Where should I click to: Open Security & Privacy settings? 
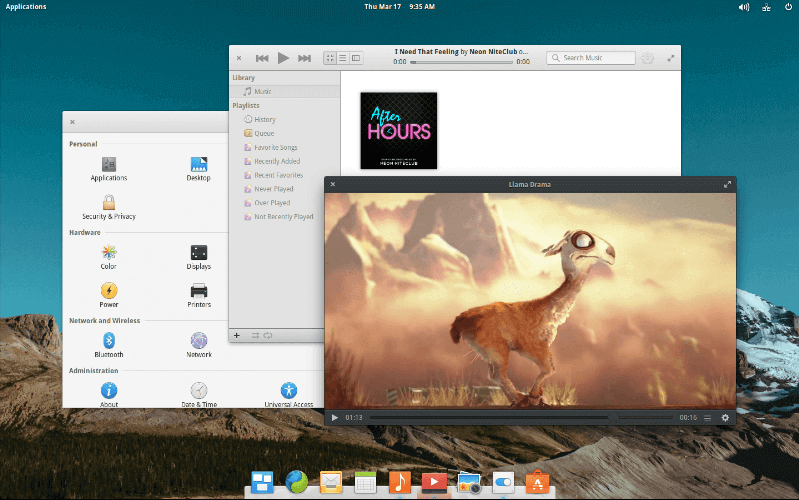pos(109,206)
